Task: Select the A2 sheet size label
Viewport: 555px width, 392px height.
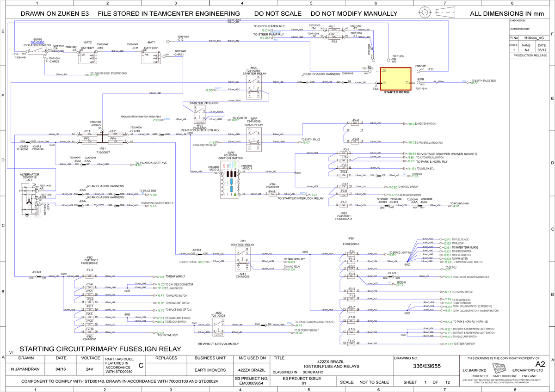Action: pyautogui.click(x=539, y=365)
